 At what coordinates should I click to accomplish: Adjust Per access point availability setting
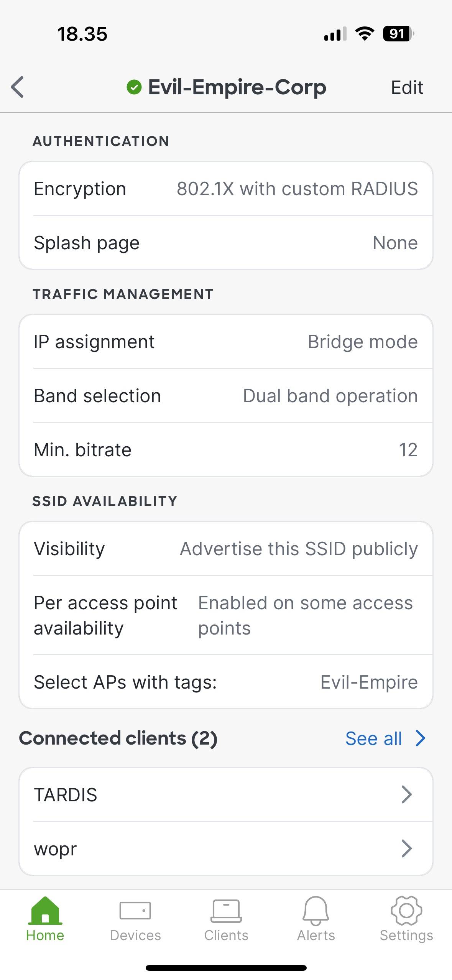[x=226, y=615]
